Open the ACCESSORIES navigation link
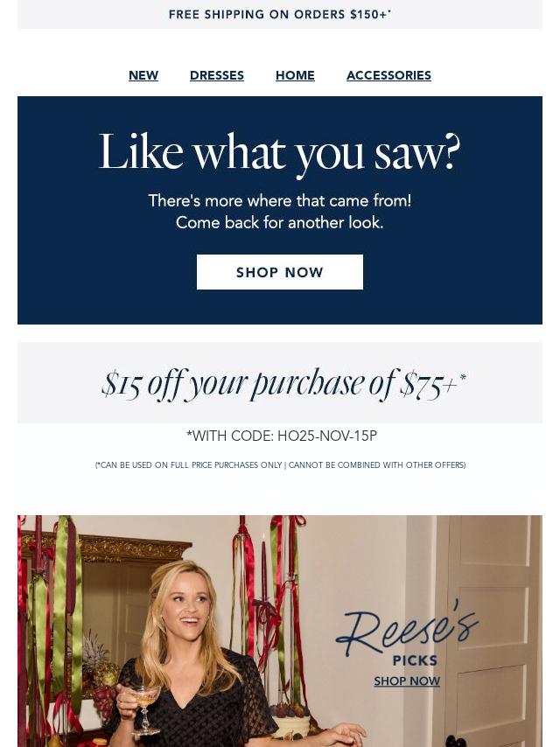The width and height of the screenshot is (560, 747). (388, 75)
